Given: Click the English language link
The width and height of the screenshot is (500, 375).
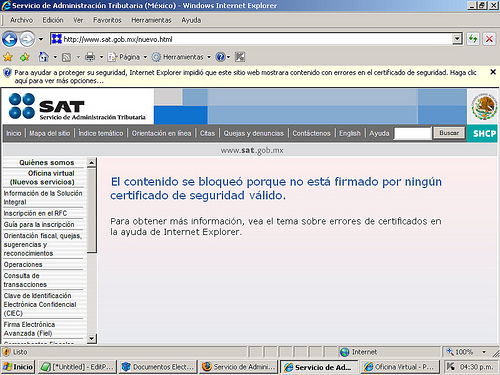Looking at the screenshot, I should coord(350,133).
